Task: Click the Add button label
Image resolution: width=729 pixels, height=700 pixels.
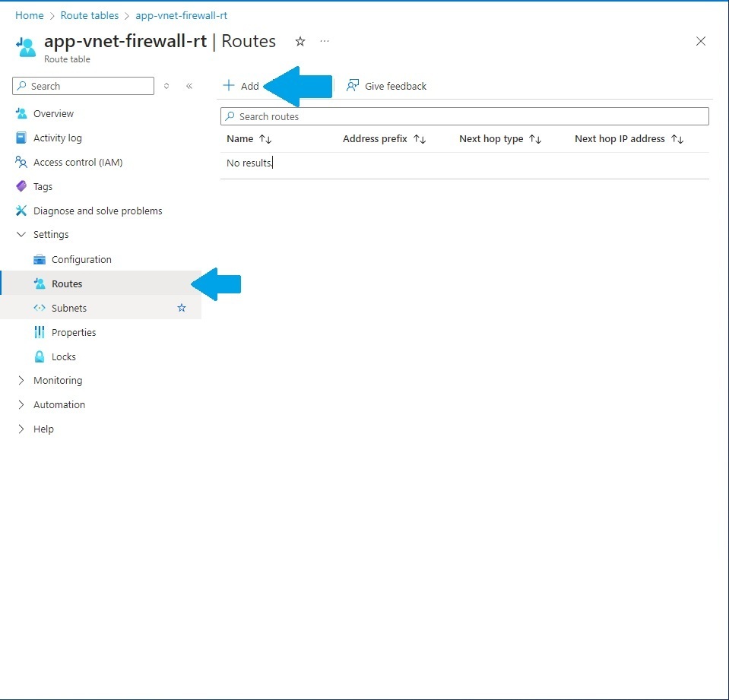Action: (249, 86)
